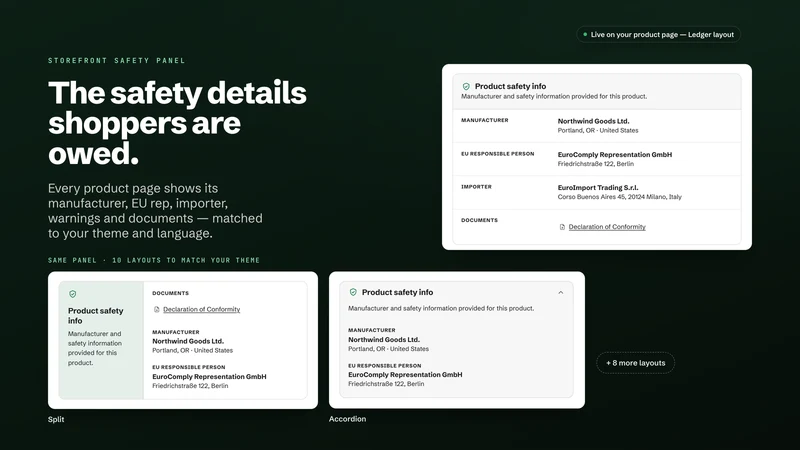
Task: Click the 'Split' layout caption
Action: tap(56, 419)
